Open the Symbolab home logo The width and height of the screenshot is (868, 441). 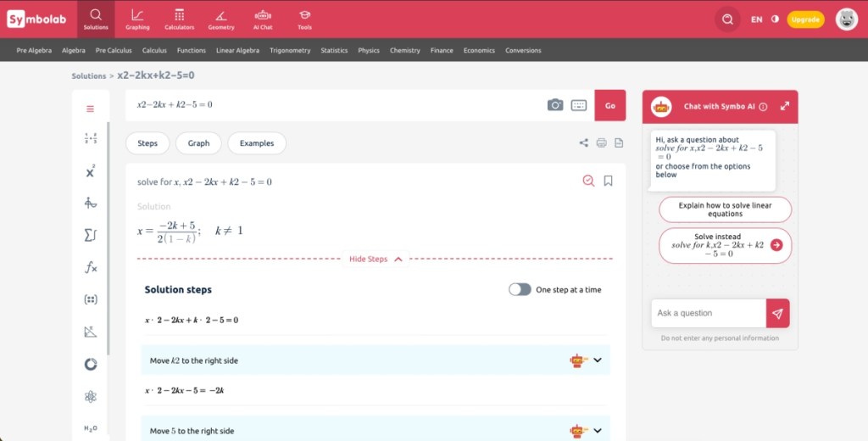click(36, 20)
